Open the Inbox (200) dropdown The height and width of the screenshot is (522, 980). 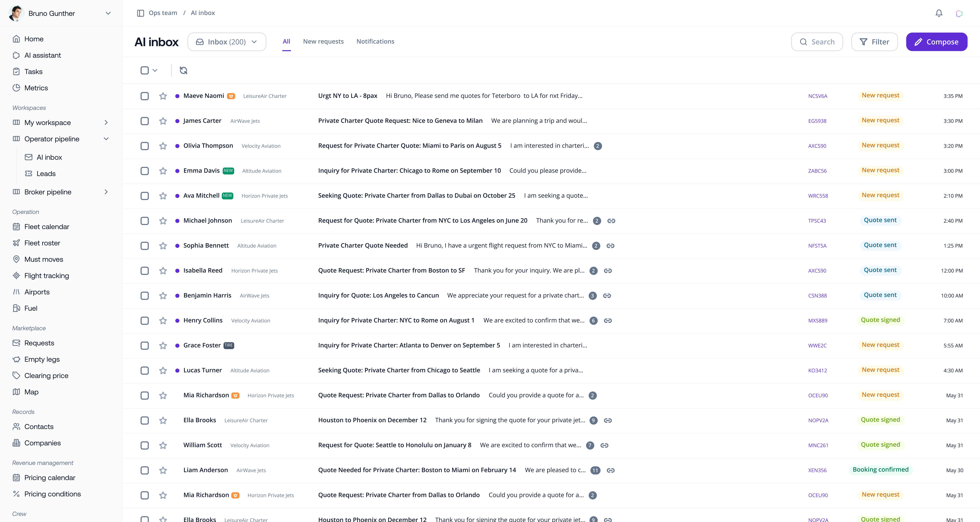[227, 42]
